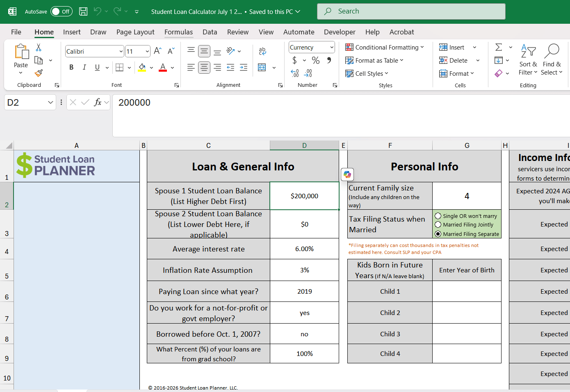
Task: Switch to the Formulas tab
Action: 178,32
